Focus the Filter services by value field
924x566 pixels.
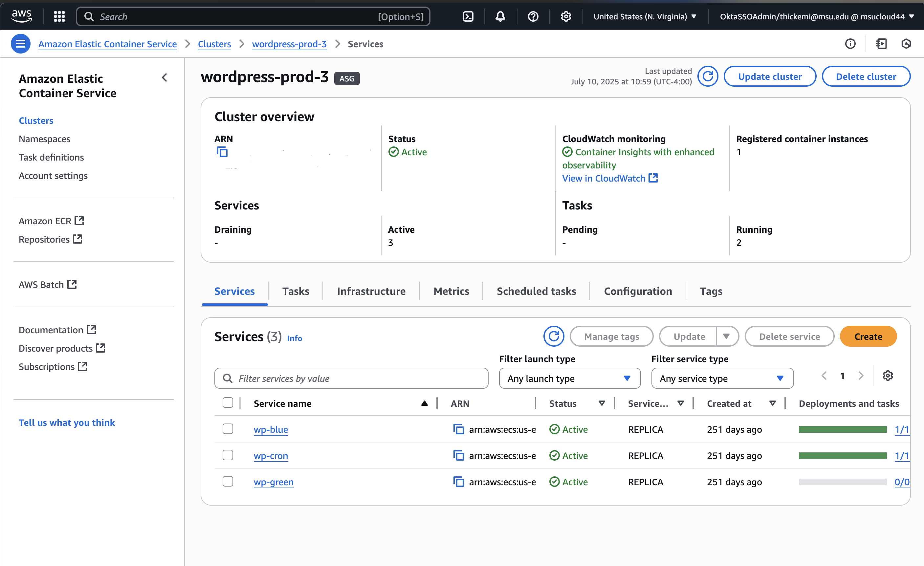tap(351, 378)
